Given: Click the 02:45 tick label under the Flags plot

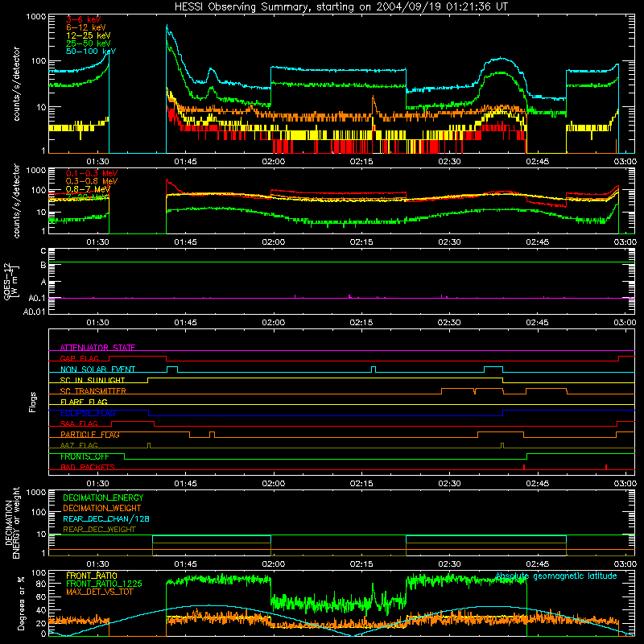Looking at the screenshot, I should coord(537,484).
